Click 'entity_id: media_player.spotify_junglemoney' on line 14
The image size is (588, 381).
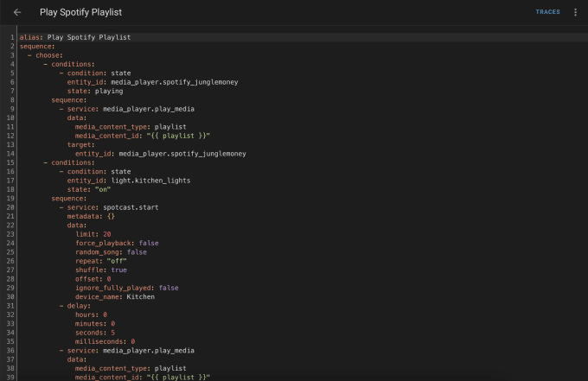pyautogui.click(x=161, y=154)
